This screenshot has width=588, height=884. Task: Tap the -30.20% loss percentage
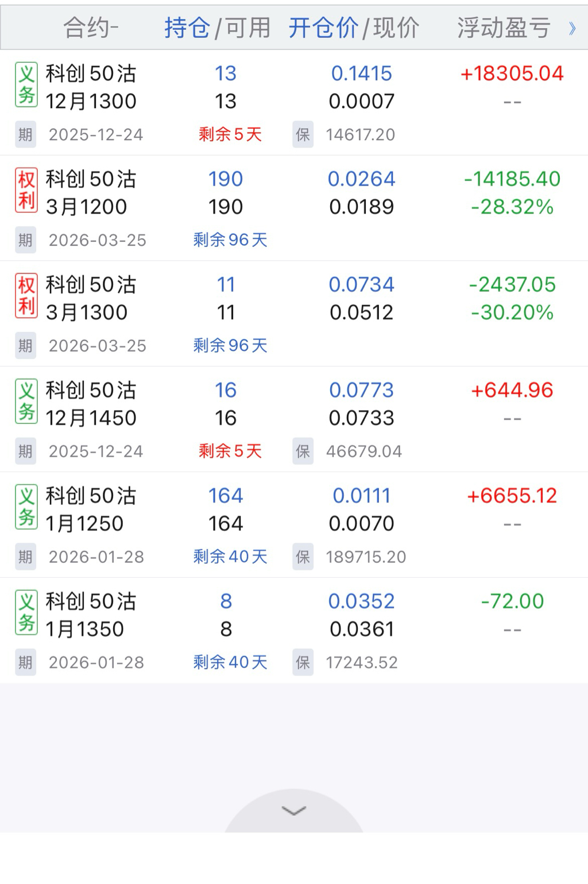512,312
